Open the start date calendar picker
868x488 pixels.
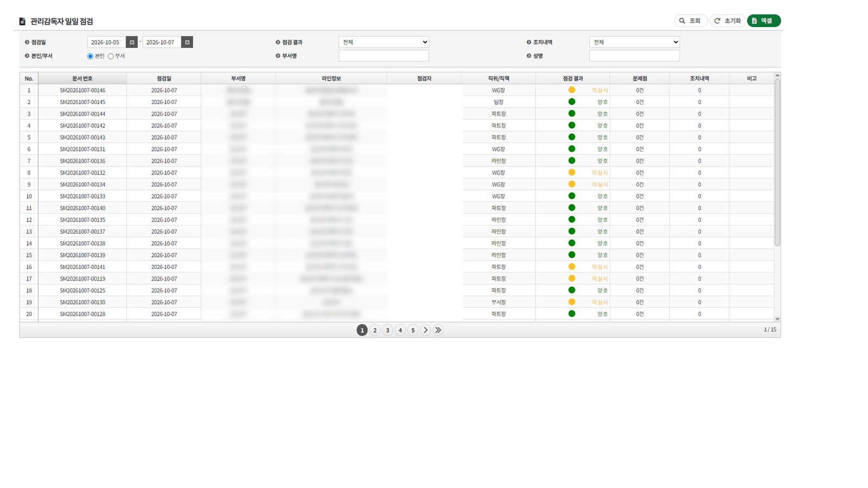coord(132,42)
